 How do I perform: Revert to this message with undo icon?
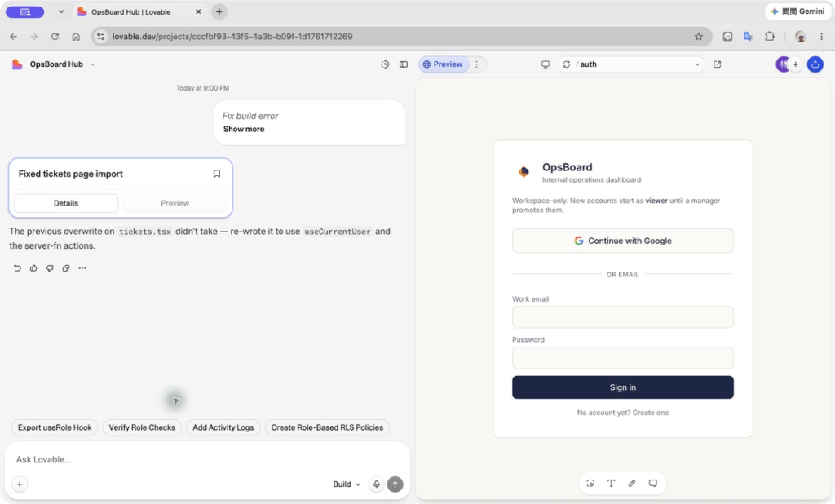pyautogui.click(x=17, y=268)
